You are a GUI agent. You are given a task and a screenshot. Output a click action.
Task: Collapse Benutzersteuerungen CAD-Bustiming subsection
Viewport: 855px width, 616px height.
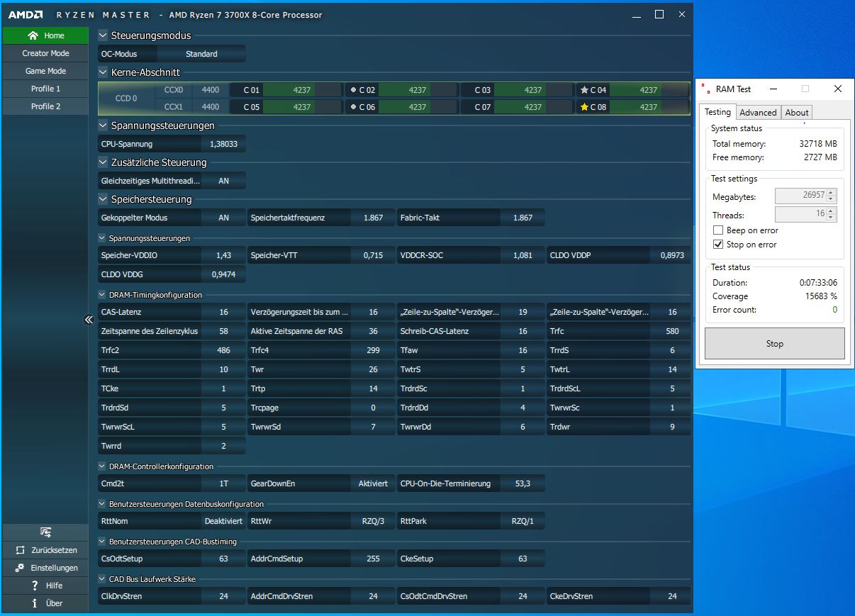click(103, 542)
